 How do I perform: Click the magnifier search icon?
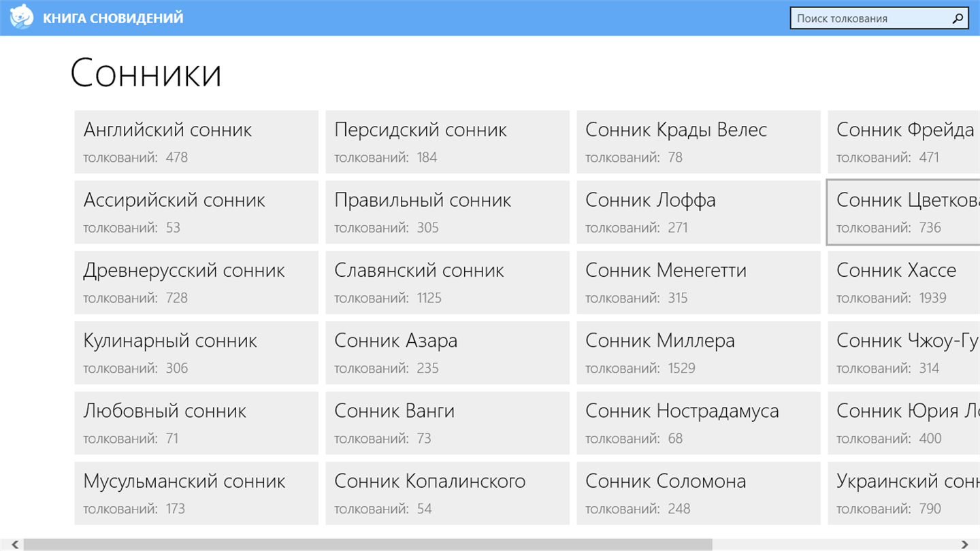pyautogui.click(x=958, y=18)
